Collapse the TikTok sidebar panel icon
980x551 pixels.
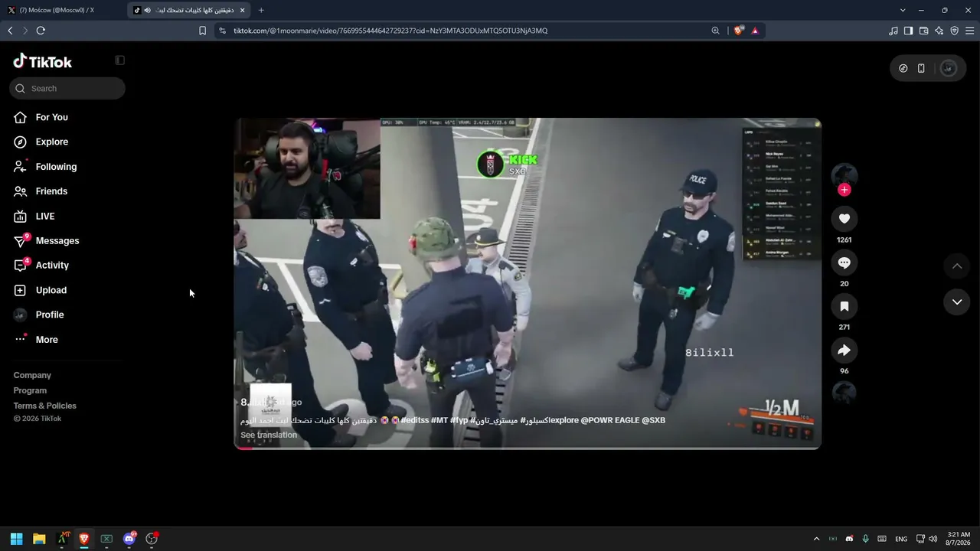[x=119, y=60]
